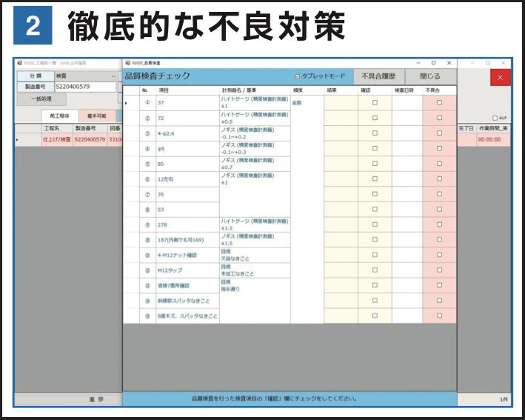Switch to the 前工程待 tab
Viewport: 525px width, 420px height.
59,116
